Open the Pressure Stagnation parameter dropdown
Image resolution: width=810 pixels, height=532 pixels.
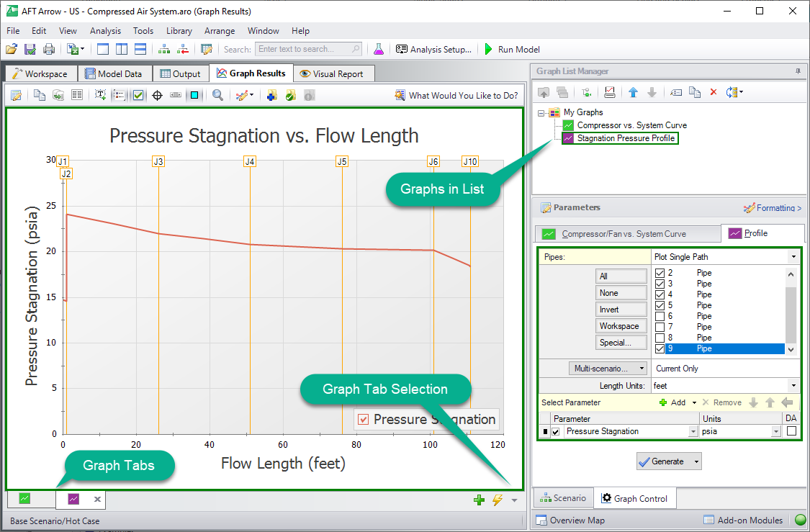click(x=693, y=431)
